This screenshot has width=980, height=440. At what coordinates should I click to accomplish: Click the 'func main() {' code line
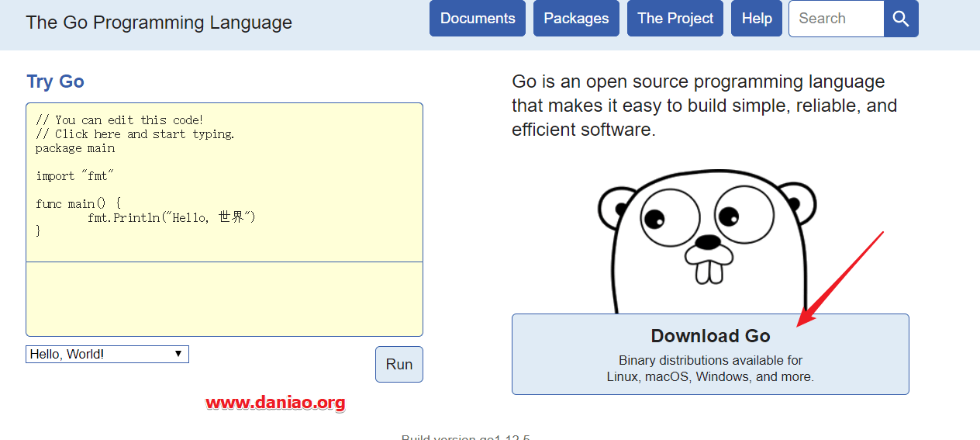[x=78, y=204]
